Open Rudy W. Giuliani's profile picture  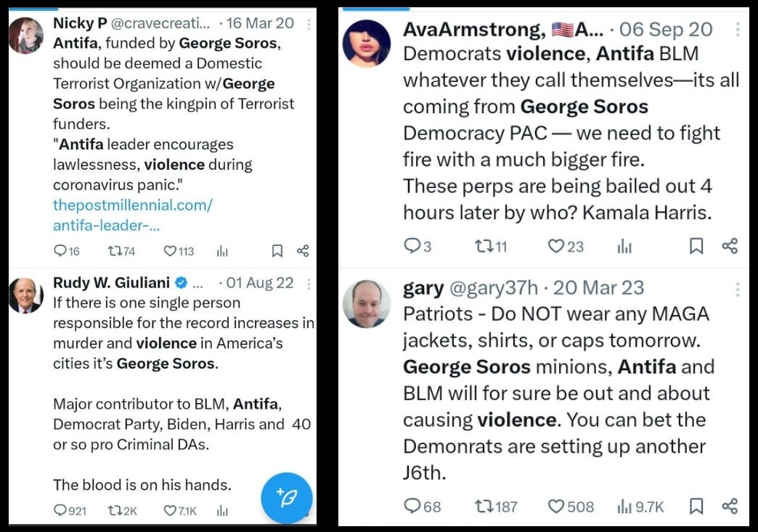point(26,295)
